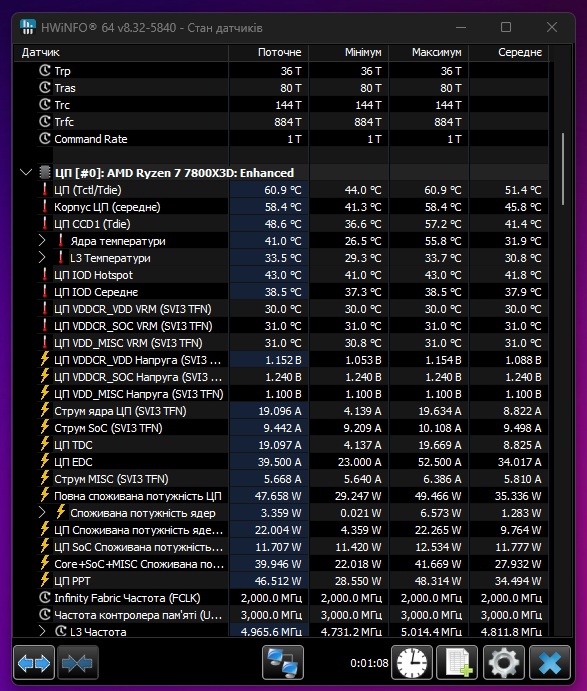Click the CPU chip icon of Ryzen group
The width and height of the screenshot is (587, 691).
click(45, 172)
